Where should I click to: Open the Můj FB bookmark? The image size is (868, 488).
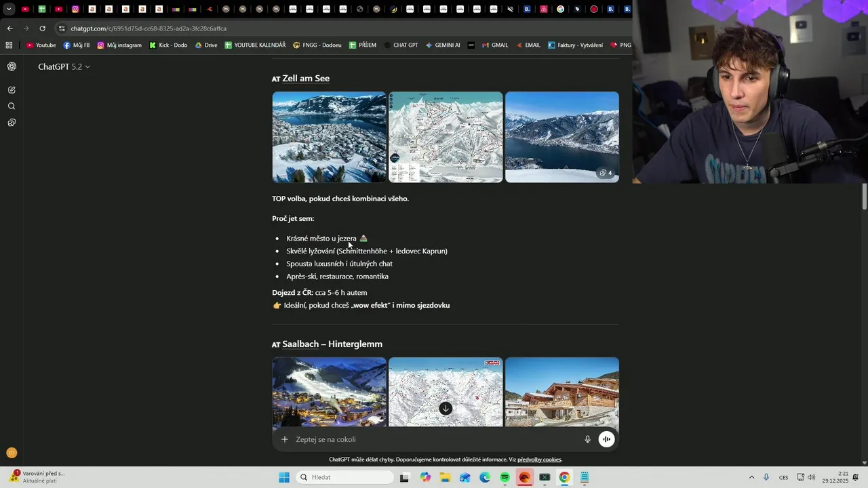(x=77, y=45)
